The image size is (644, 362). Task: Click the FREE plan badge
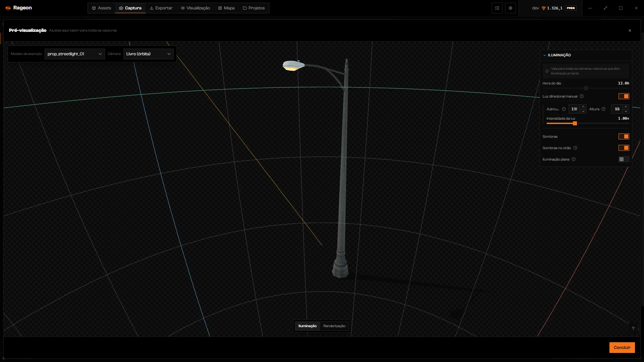(571, 8)
